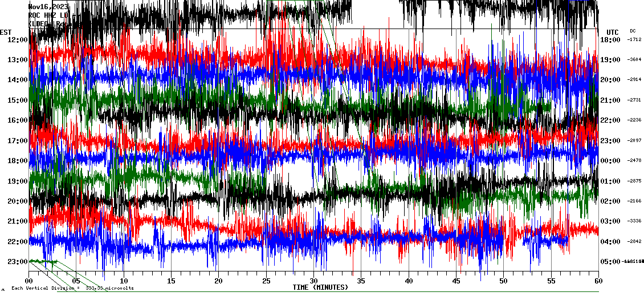This screenshot has height=296, width=644.
Task: Click the 12:00 EST row label
Action: pyautogui.click(x=17, y=39)
